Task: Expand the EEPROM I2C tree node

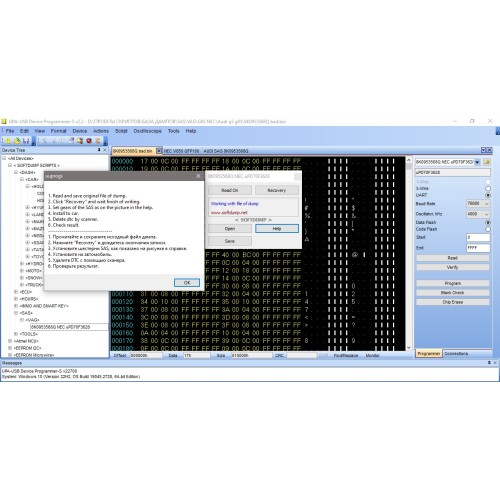Action: coord(10,348)
